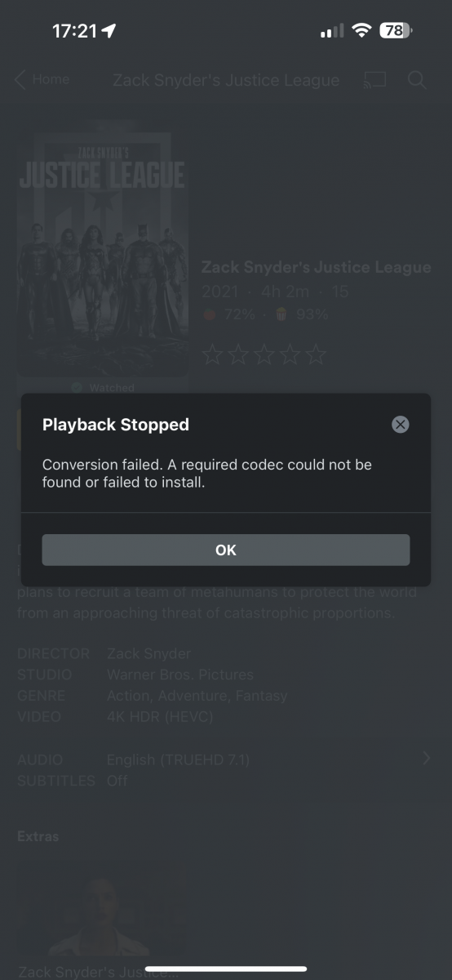Dismiss the Playback Stopped dialog with X
Screen dimensions: 452x980
click(x=400, y=425)
